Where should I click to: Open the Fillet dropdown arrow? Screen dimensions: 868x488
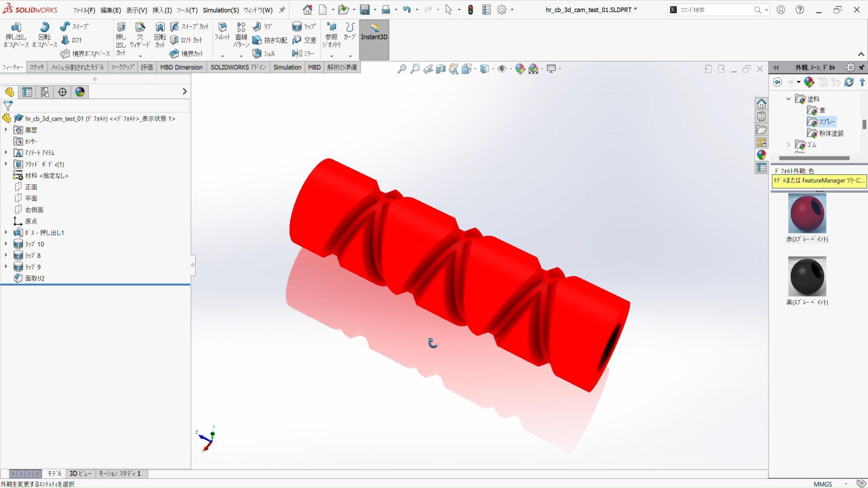[x=222, y=56]
